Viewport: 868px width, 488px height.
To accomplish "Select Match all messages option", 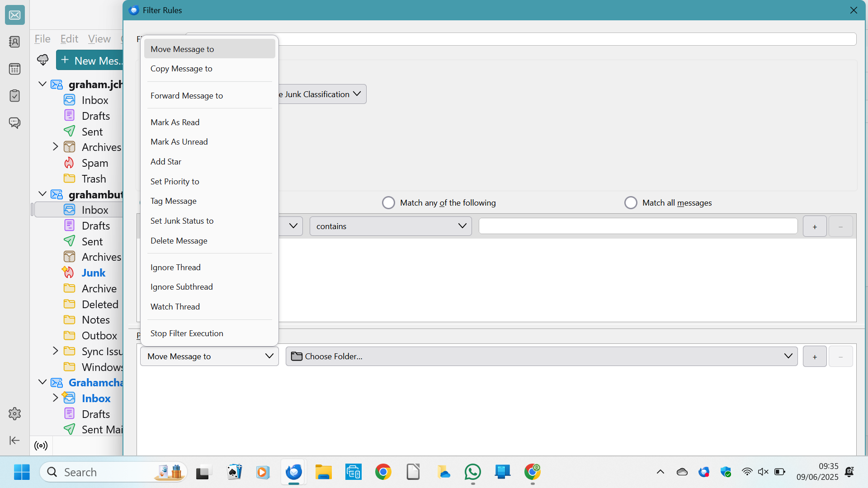I will [x=631, y=203].
